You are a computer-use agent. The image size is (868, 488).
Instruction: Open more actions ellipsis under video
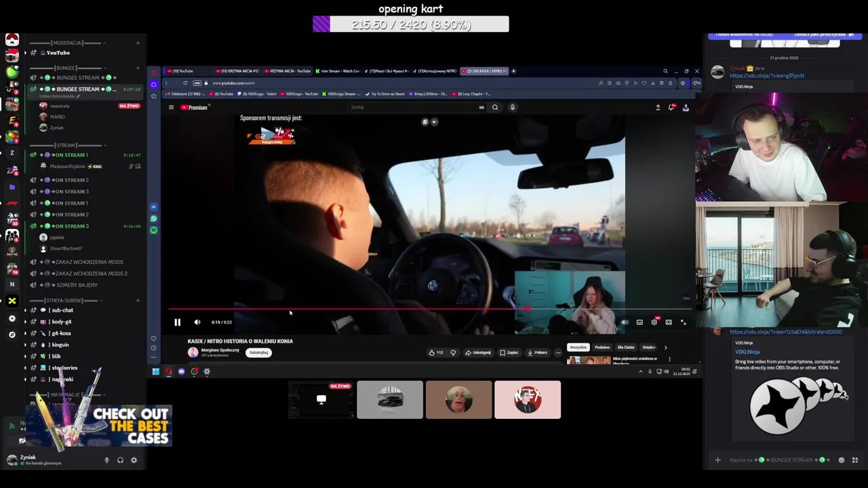pyautogui.click(x=558, y=352)
